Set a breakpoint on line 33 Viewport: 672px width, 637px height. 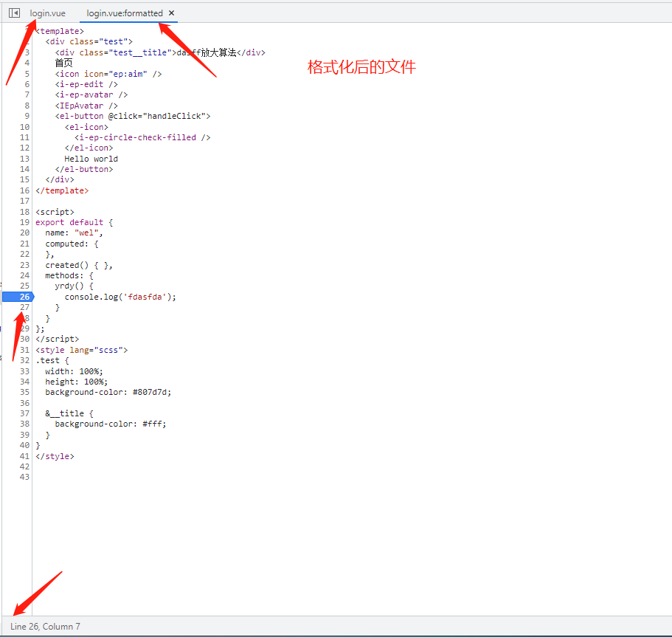point(23,371)
